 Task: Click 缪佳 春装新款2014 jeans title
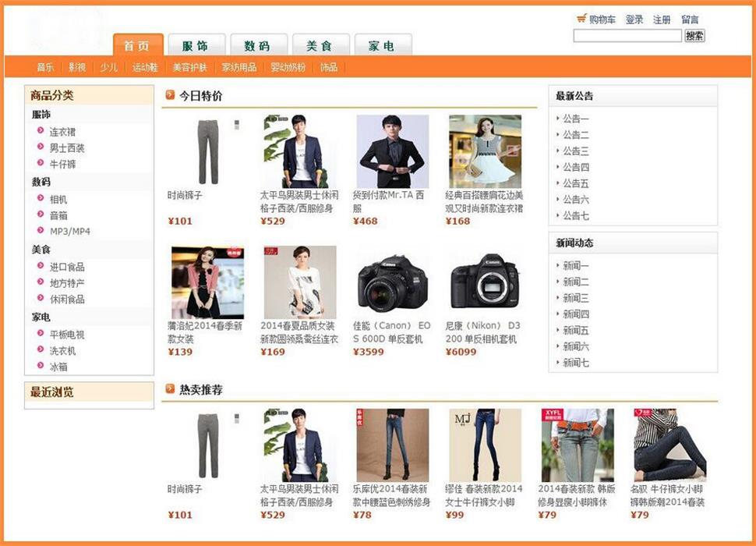tap(483, 495)
